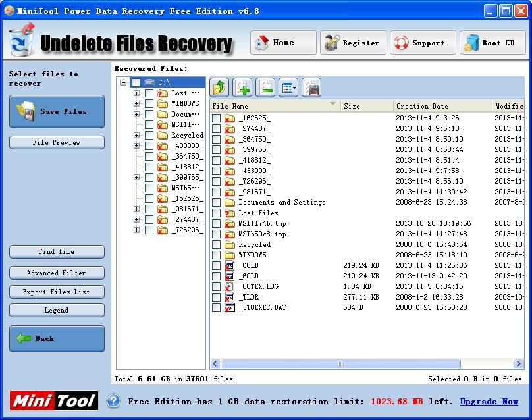Select the _981671_ folder icon in file list
This screenshot has height=420, width=532.
230,192
